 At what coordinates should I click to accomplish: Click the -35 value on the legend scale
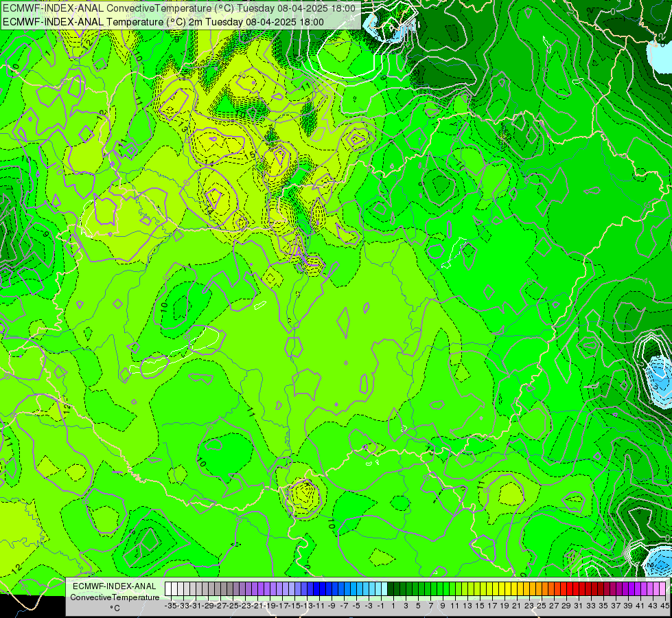pos(170,606)
